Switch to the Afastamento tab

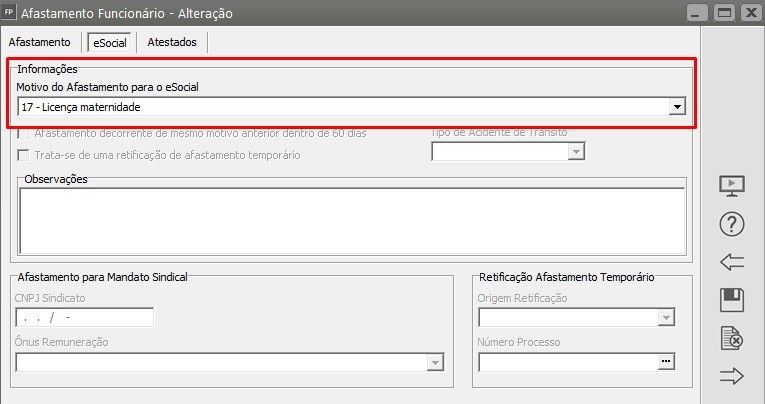(40, 42)
